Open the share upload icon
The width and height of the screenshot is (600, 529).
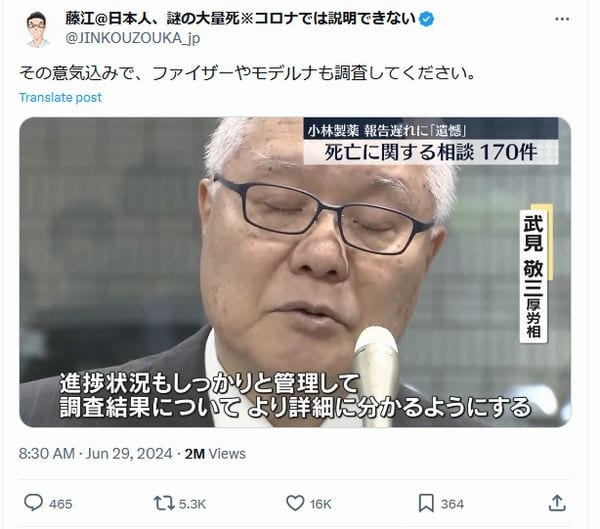click(557, 503)
